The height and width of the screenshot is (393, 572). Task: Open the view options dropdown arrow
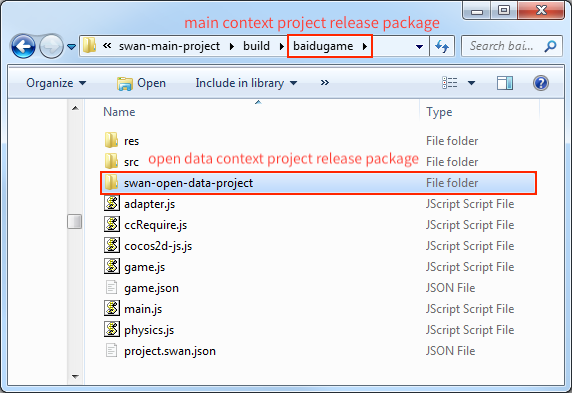[x=471, y=83]
